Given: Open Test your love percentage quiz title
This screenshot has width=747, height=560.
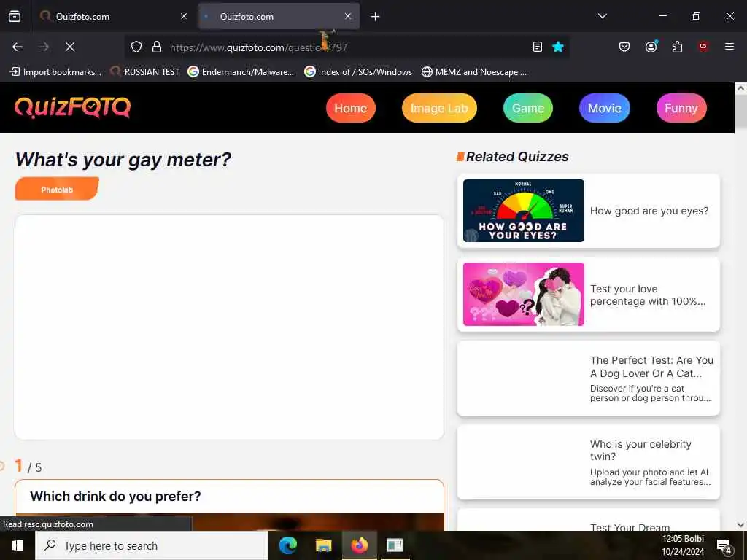Looking at the screenshot, I should 648,295.
